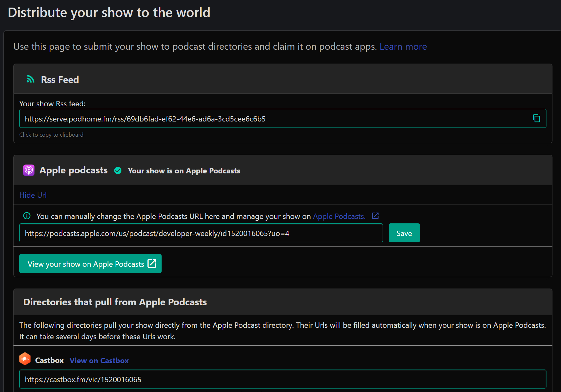Screen dimensions: 561x392
Task: Click 'Click to copy to clipboard' hint text
Action: tap(51, 135)
